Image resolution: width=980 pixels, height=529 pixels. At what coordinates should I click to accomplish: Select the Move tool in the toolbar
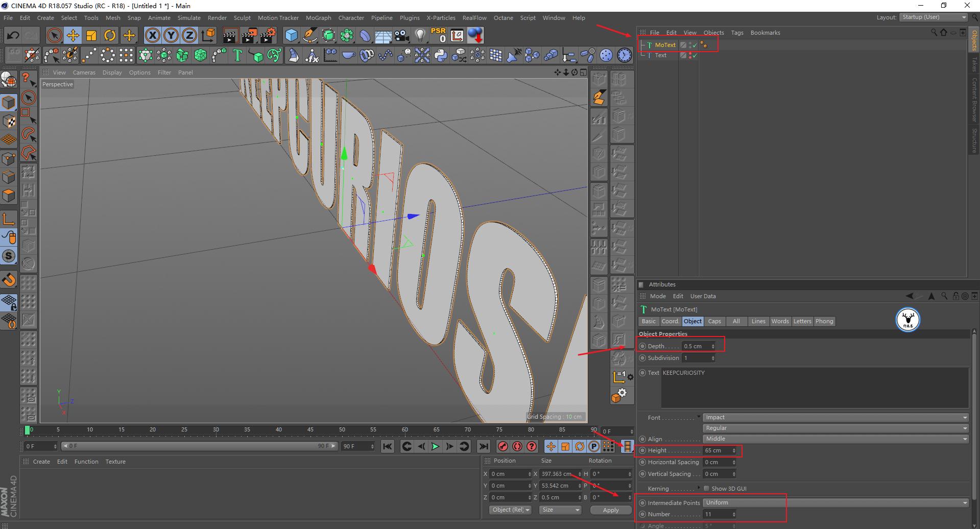[x=73, y=35]
